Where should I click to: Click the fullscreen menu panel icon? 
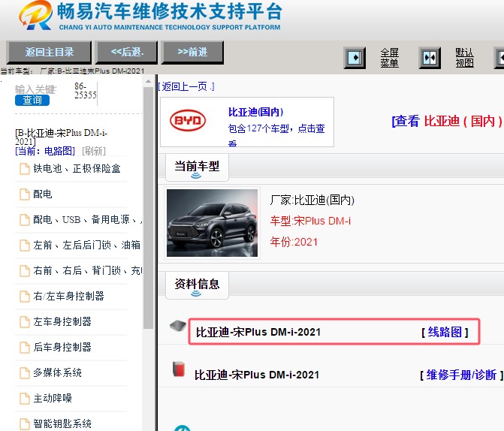point(355,58)
